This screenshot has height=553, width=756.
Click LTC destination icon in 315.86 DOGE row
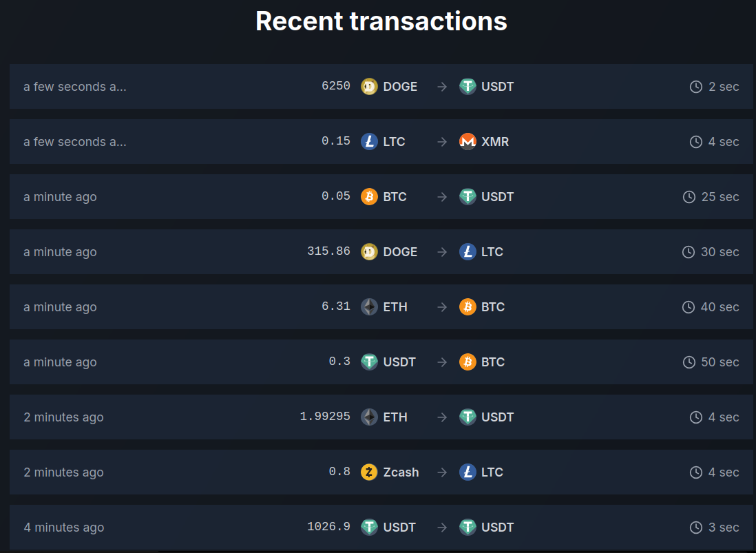pos(468,251)
